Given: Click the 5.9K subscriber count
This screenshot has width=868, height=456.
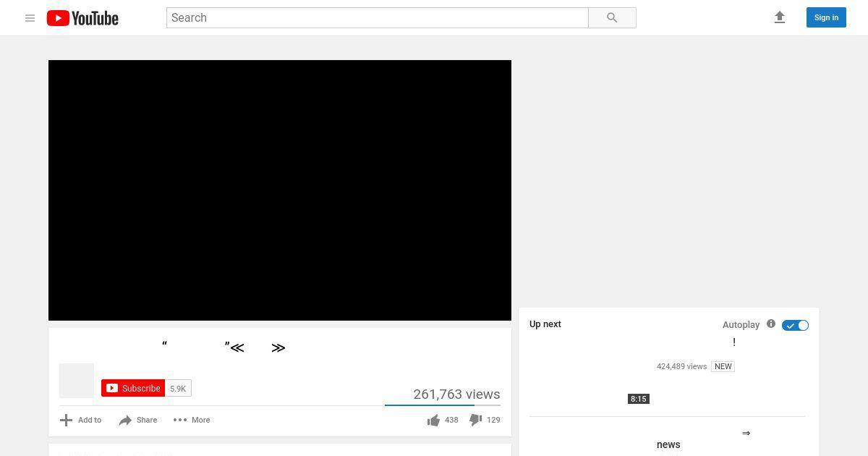Looking at the screenshot, I should tap(178, 389).
